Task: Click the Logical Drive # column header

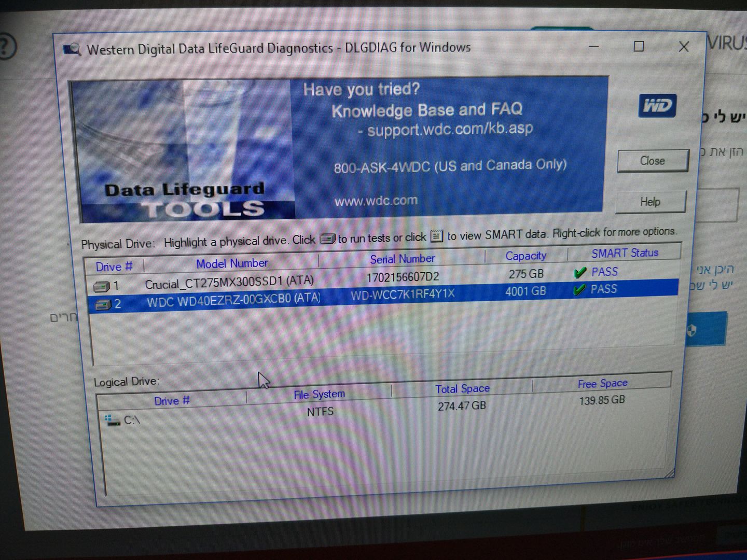Action: (172, 401)
